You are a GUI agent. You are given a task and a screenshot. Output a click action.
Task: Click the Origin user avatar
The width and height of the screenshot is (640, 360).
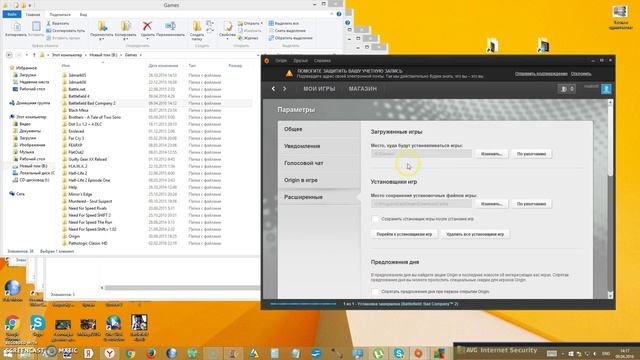(606, 89)
